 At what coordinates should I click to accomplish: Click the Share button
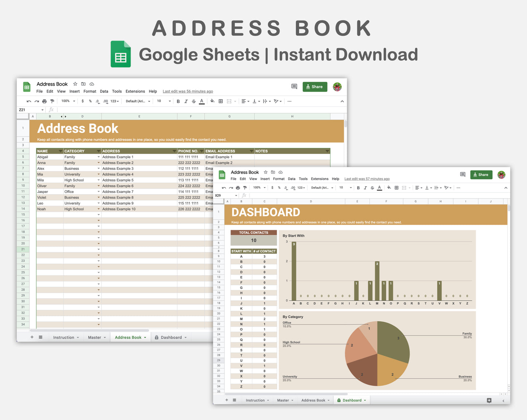[x=314, y=86]
